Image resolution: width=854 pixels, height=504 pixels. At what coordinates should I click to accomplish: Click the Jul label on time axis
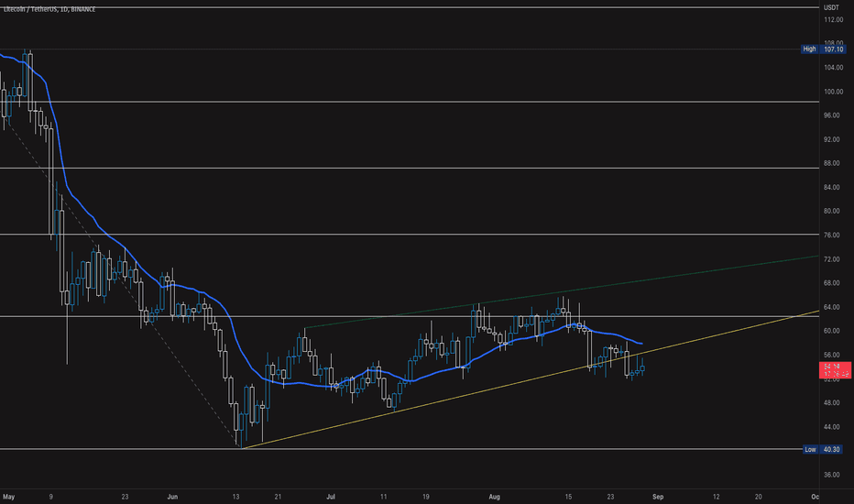[331, 497]
